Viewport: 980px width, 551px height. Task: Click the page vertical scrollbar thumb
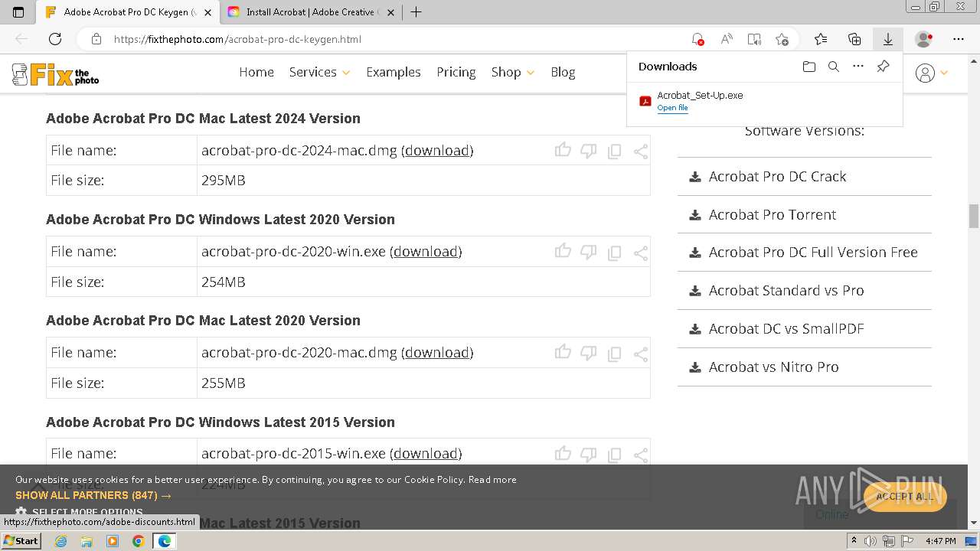pos(974,216)
